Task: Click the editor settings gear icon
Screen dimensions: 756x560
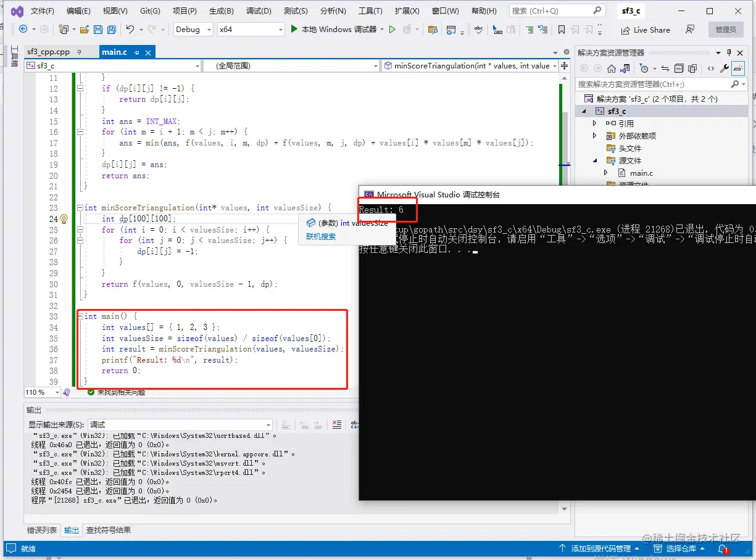Action: pyautogui.click(x=566, y=52)
